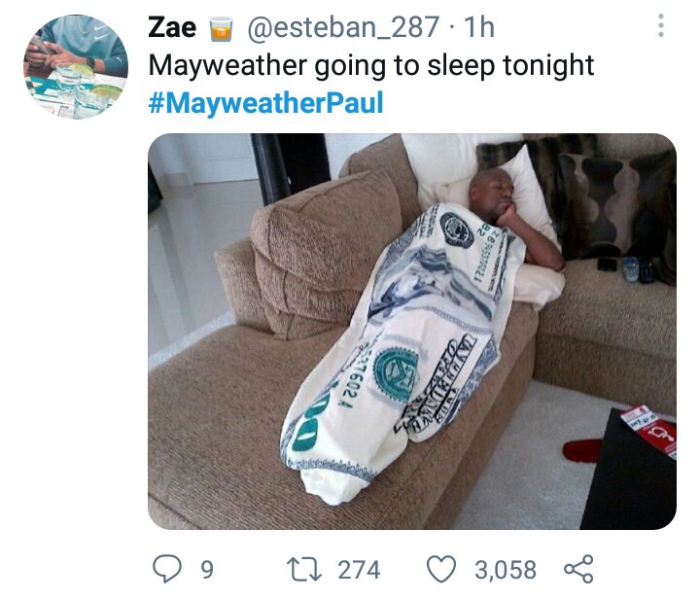700x599 pixels.
Task: Open the reply speech bubble icon
Action: [167, 569]
